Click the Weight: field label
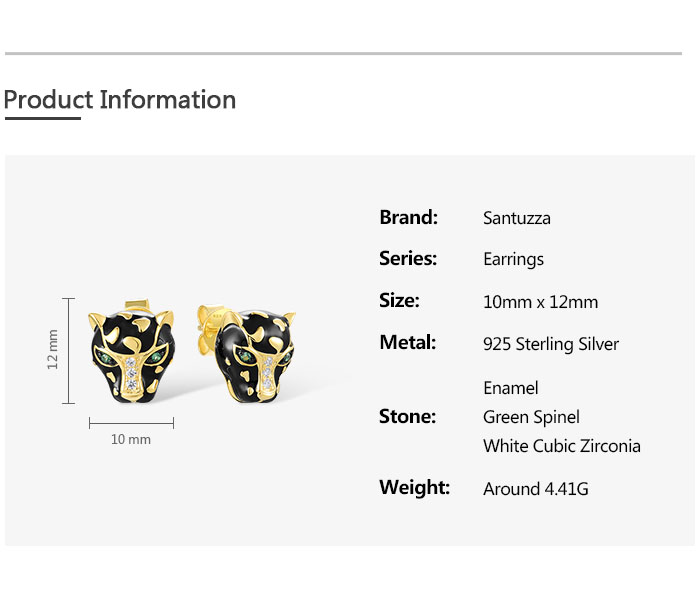The height and width of the screenshot is (596, 700). tap(414, 487)
